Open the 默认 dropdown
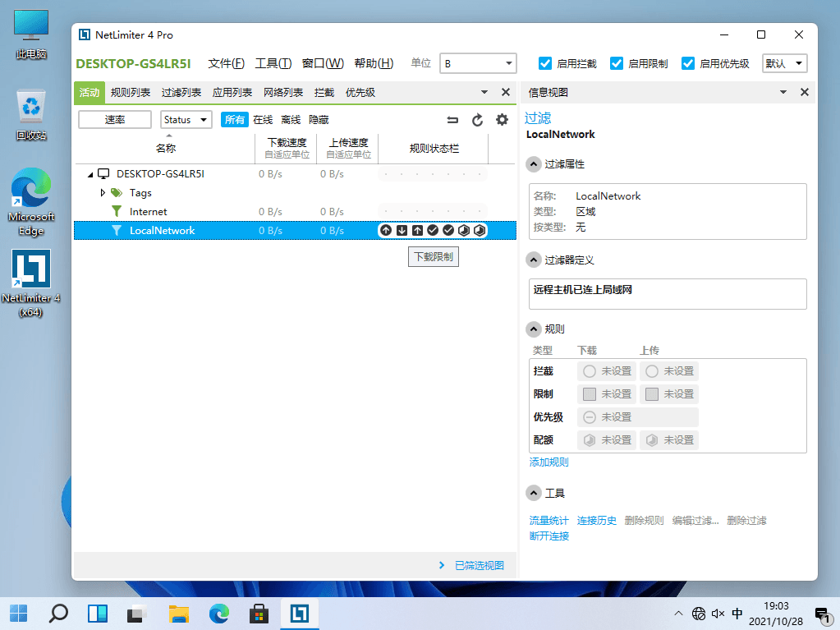This screenshot has width=840, height=630. 785,63
